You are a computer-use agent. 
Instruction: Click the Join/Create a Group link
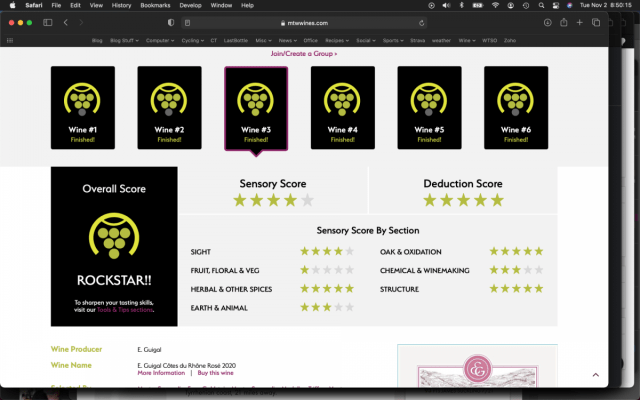[304, 54]
